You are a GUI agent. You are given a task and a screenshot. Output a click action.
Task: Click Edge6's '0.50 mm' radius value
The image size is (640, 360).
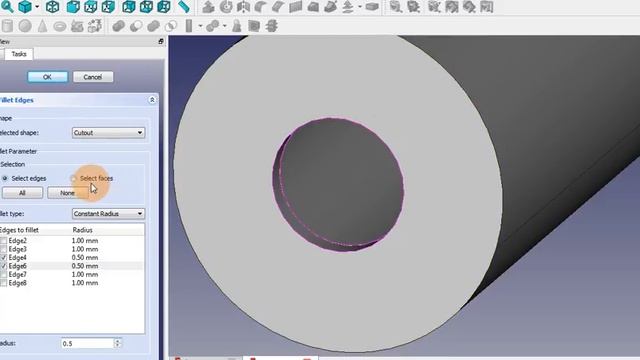(x=85, y=266)
